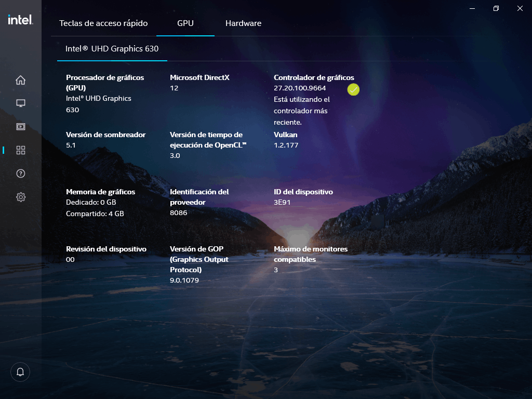The image size is (532, 399).
Task: Select the System grid icon in sidebar
Action: coord(21,150)
